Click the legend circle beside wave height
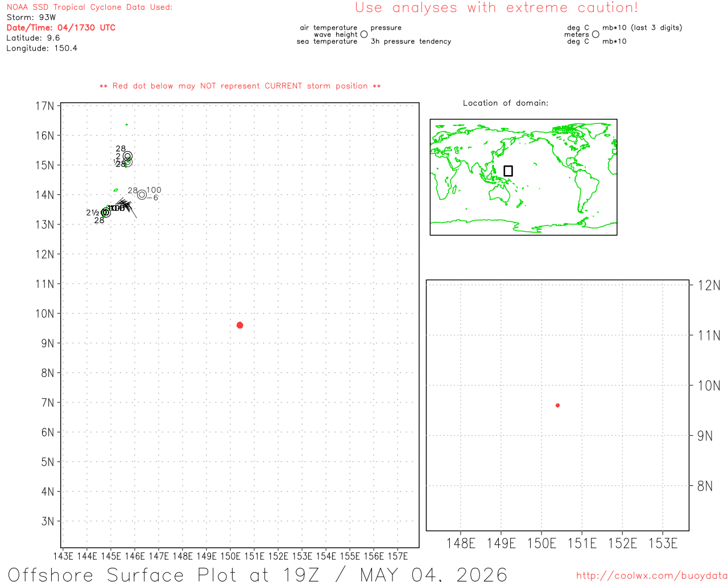Viewport: 728px width, 582px height. [x=364, y=34]
